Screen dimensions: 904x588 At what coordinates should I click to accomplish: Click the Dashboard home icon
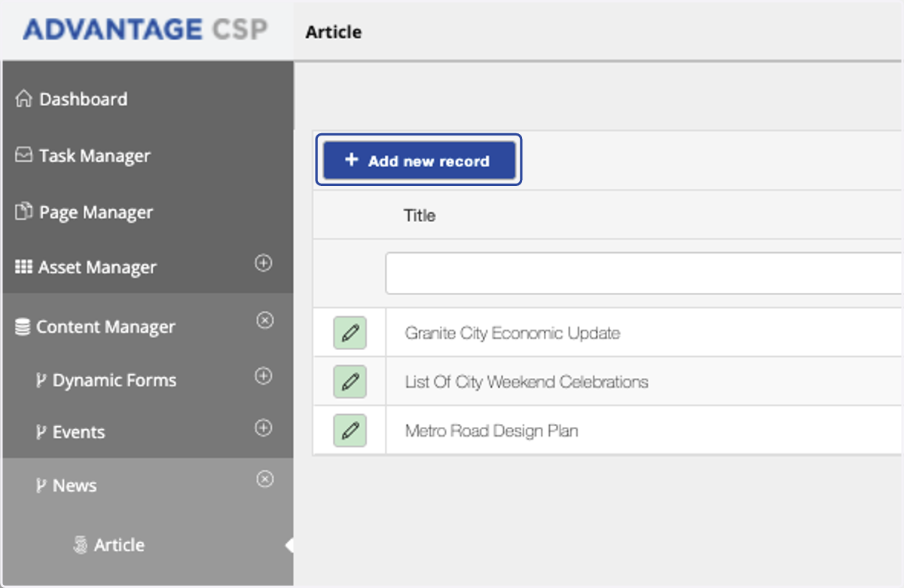pyautogui.click(x=24, y=99)
